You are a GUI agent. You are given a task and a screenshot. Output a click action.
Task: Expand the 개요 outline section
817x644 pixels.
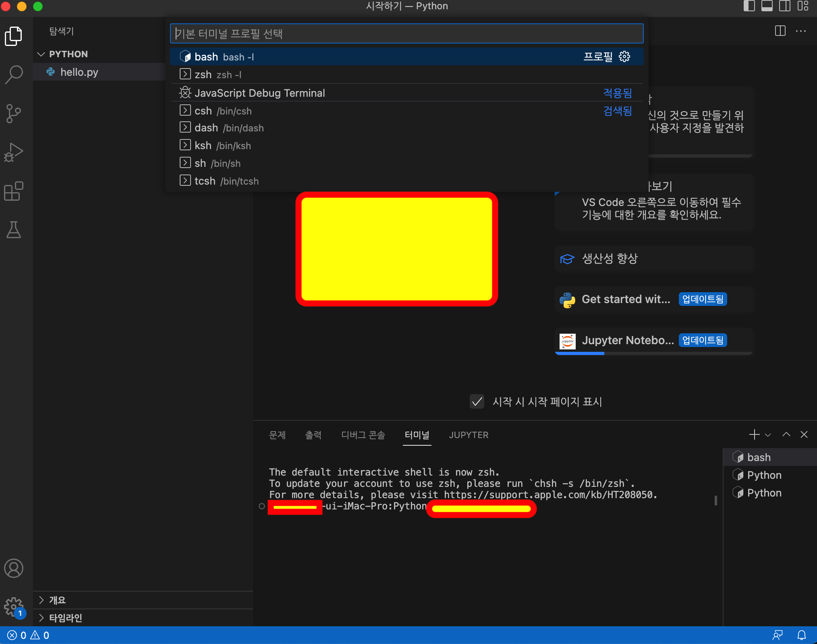click(x=143, y=600)
